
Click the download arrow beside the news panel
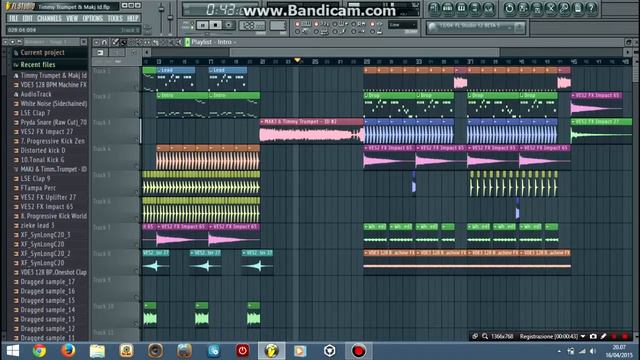click(519, 27)
